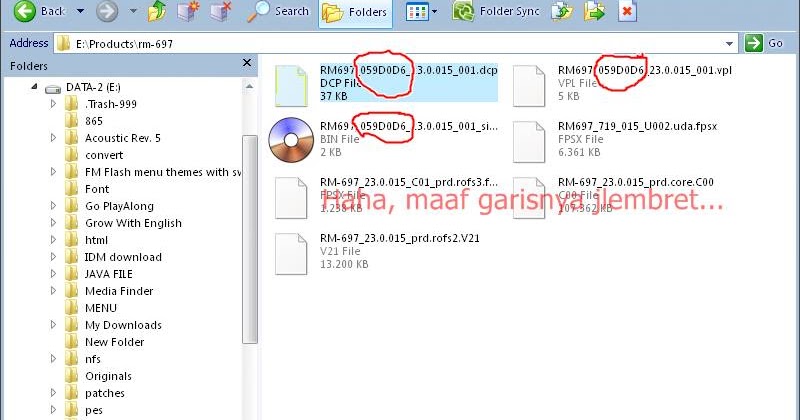Click the red X delete toolbar icon
This screenshot has height=420, width=800.
[627, 11]
